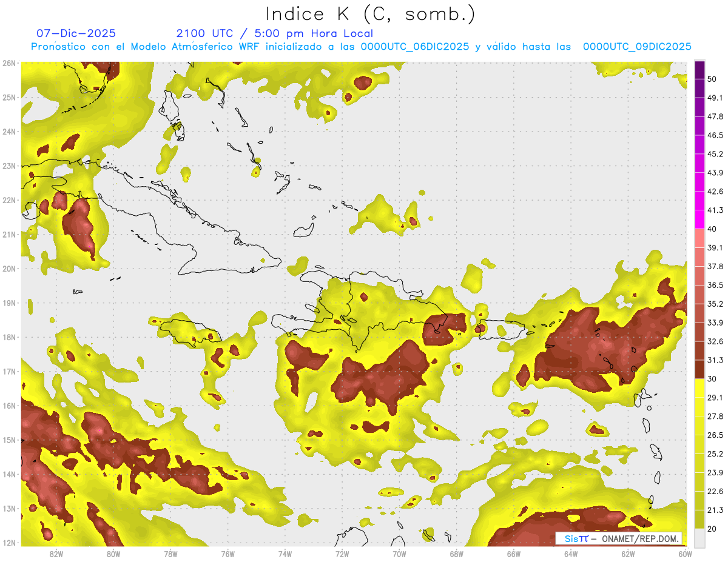Click the latitude label "23N"
728x562 pixels.
point(9,166)
